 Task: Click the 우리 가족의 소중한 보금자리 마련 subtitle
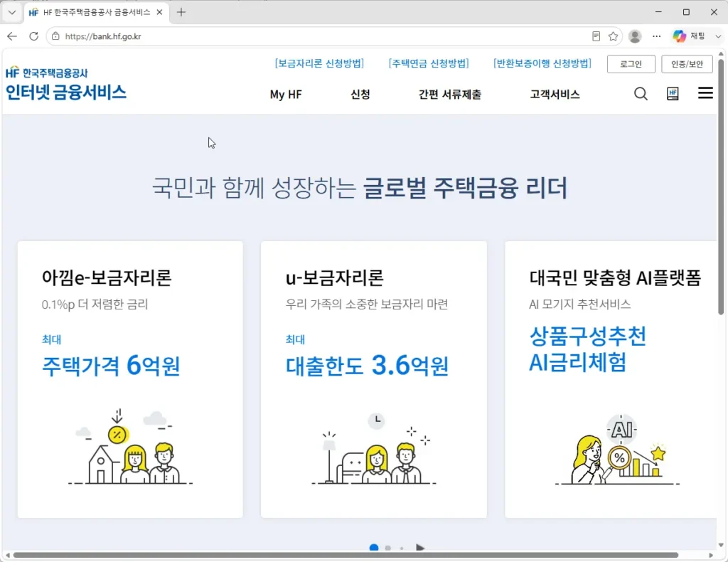tap(367, 304)
